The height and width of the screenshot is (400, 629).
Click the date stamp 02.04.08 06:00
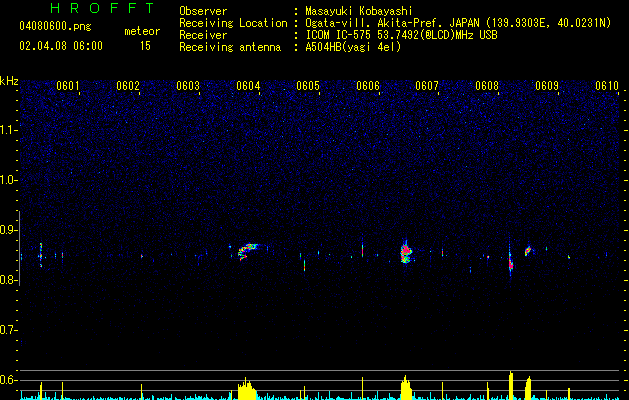click(x=61, y=46)
